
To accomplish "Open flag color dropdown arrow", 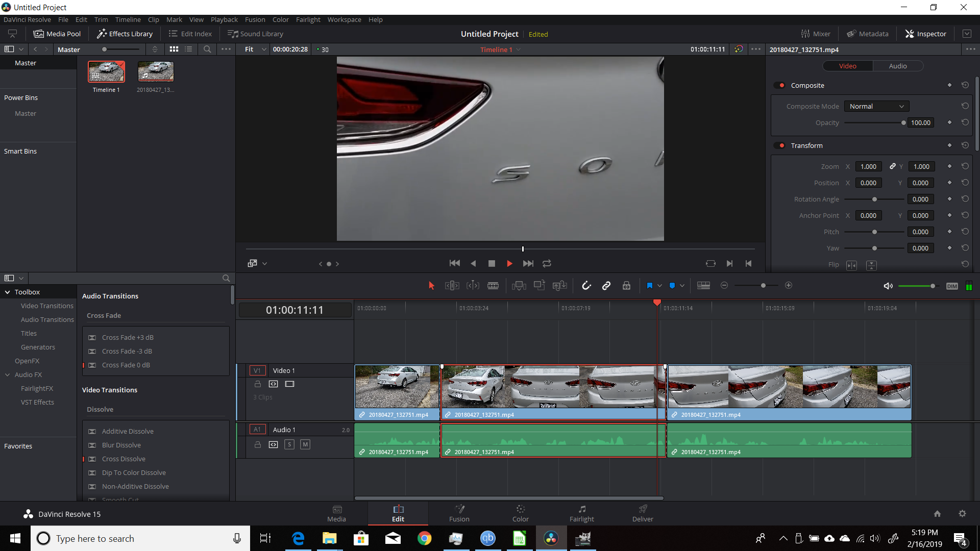I will 660,286.
